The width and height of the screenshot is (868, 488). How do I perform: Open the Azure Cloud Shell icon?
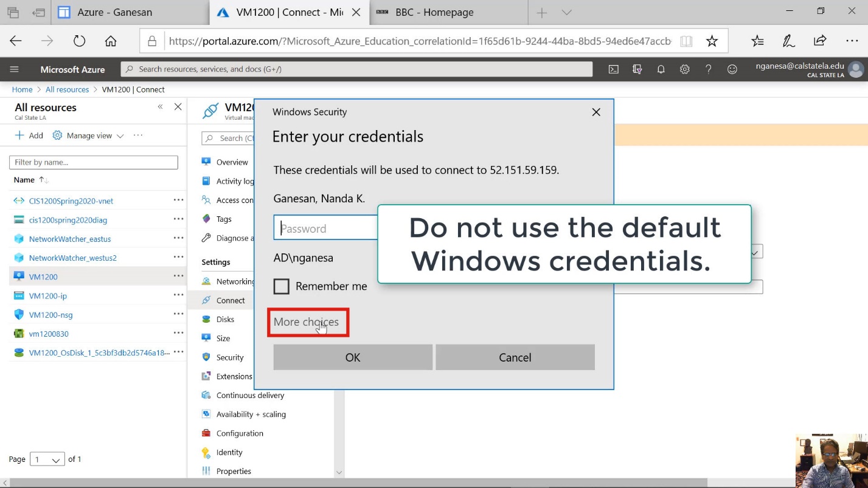[614, 69]
